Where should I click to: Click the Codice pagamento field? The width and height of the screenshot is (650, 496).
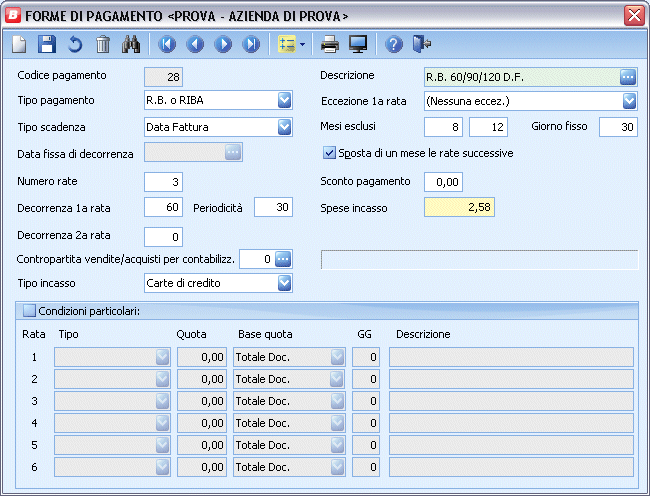point(163,77)
